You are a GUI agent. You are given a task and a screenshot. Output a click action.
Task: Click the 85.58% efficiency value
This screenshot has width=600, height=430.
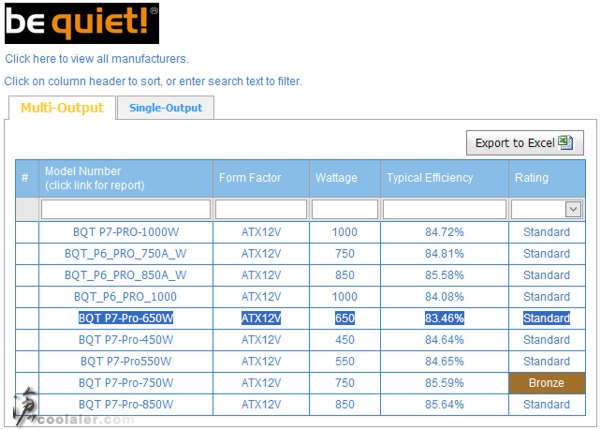pos(444,275)
